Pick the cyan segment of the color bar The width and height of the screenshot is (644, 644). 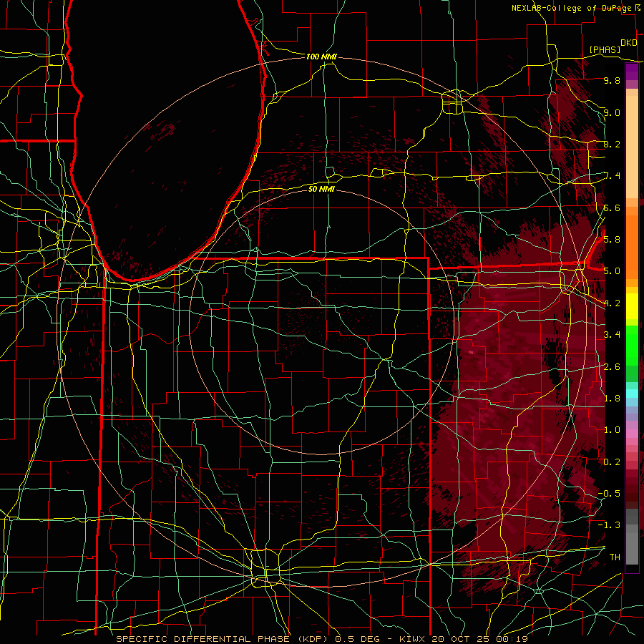(x=632, y=394)
